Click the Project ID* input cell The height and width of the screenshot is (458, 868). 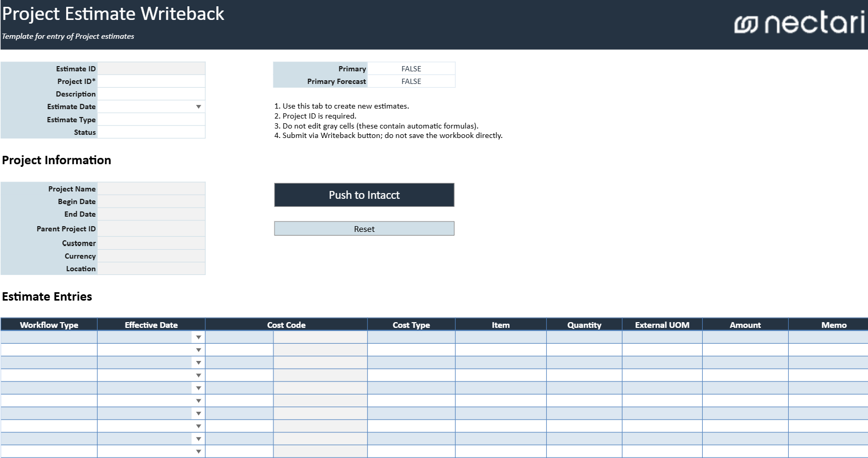pos(151,81)
